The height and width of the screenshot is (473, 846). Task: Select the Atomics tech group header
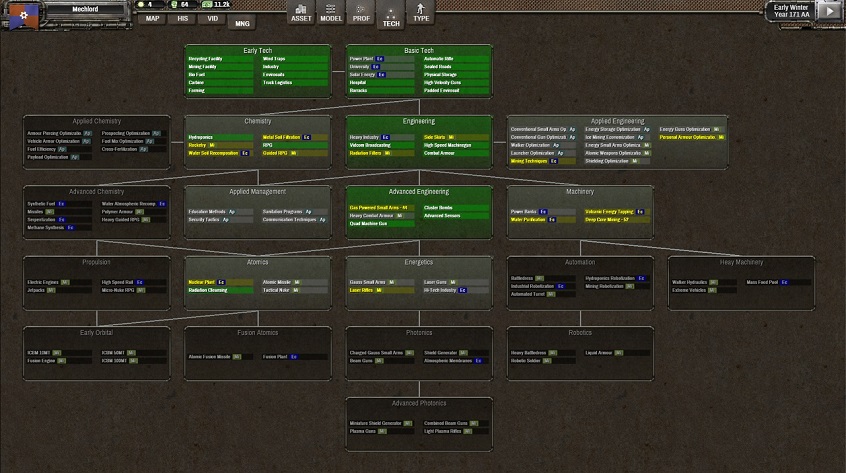pyautogui.click(x=257, y=262)
